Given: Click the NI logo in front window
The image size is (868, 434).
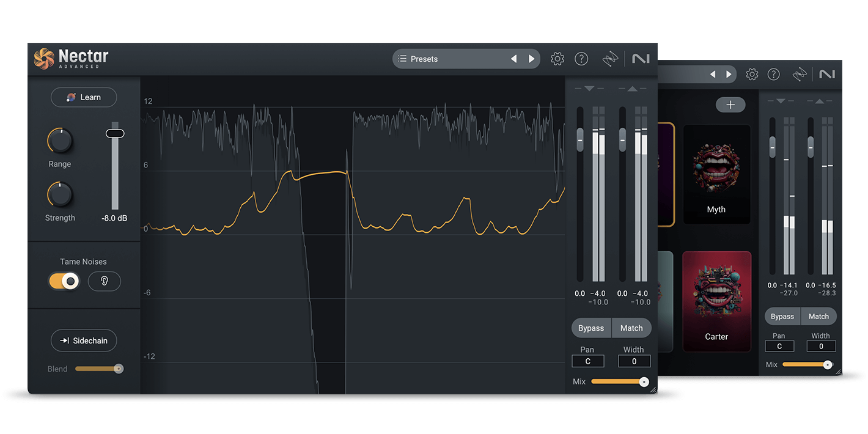Looking at the screenshot, I should [x=641, y=59].
